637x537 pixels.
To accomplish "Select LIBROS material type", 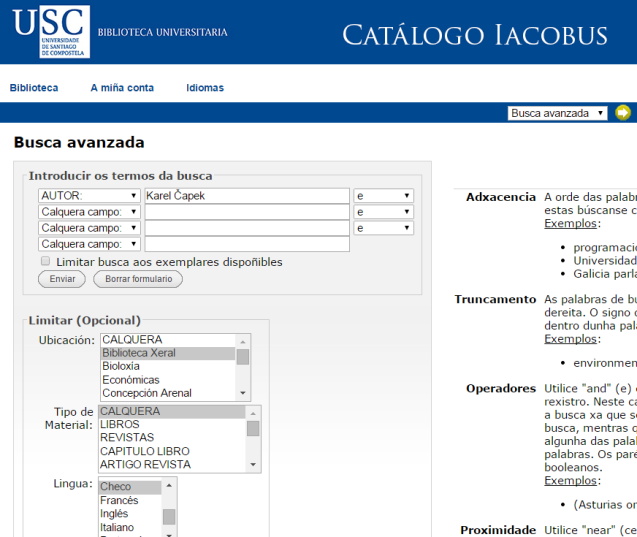I will 172,424.
